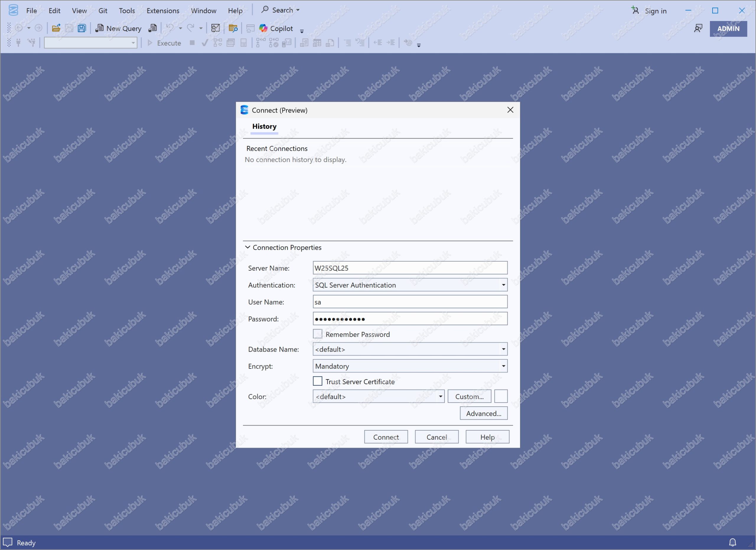The image size is (756, 550).
Task: Click Comment Out Selected Lines icon
Action: pyautogui.click(x=347, y=43)
